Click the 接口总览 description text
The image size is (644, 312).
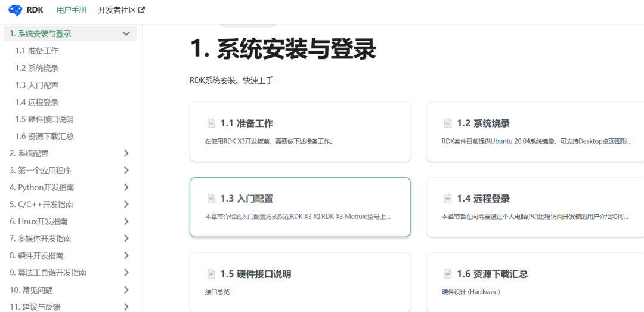[217, 292]
